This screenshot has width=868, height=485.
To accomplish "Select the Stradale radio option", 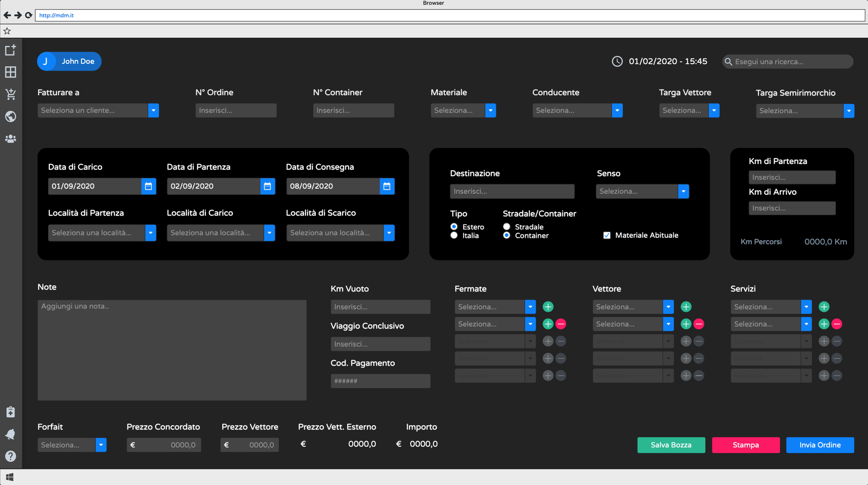I will tap(506, 227).
